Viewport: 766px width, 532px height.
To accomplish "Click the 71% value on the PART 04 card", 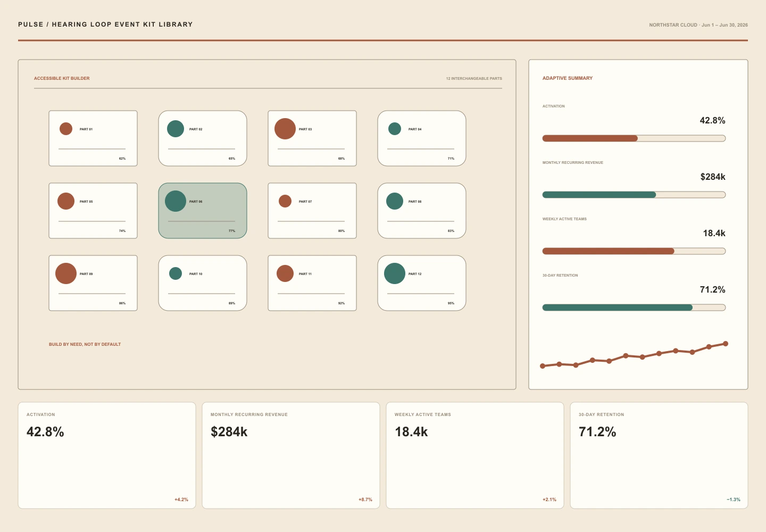I will click(x=451, y=159).
